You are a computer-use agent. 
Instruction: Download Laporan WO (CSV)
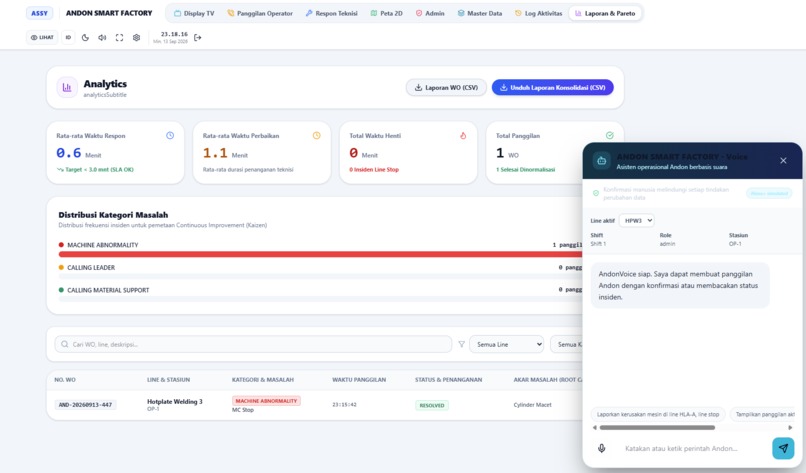[446, 87]
